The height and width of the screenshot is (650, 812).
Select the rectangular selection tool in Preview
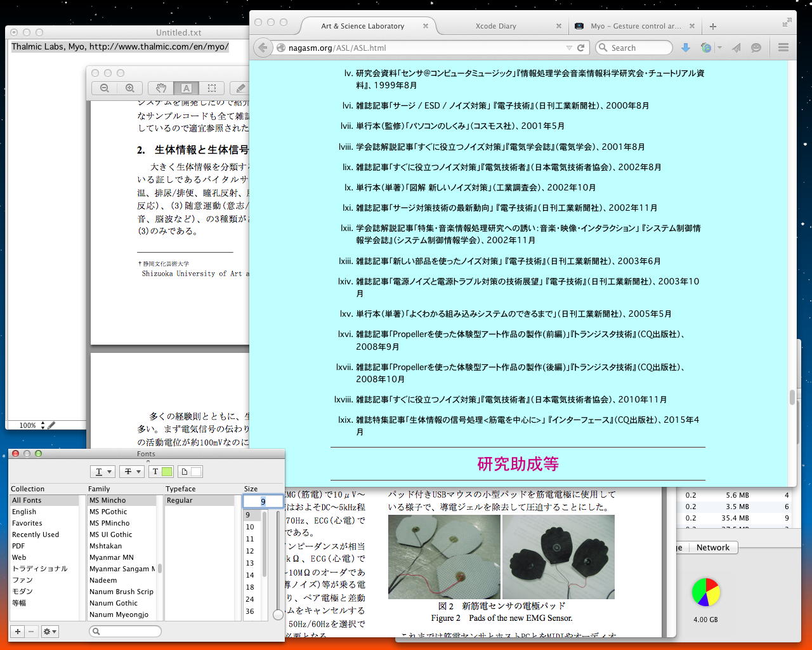212,88
